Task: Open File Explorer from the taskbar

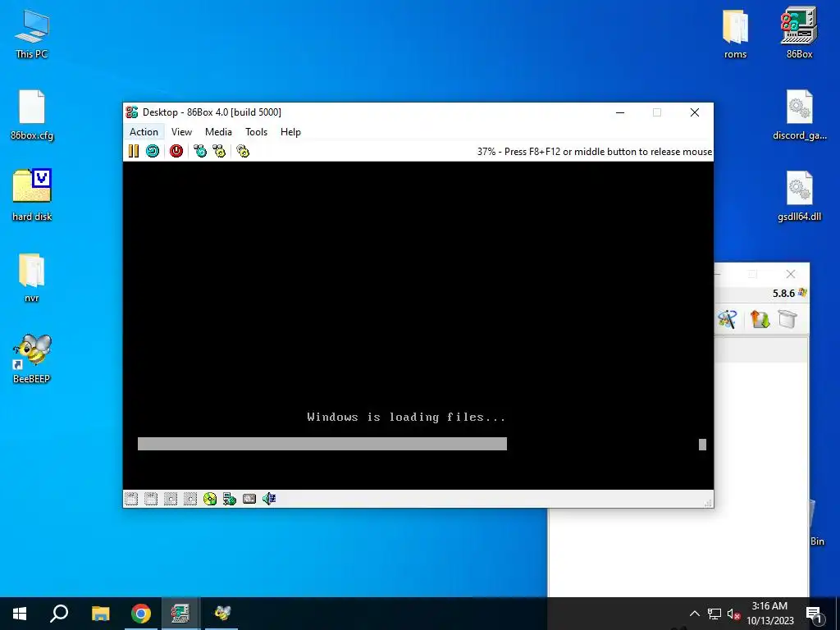Action: (100, 614)
